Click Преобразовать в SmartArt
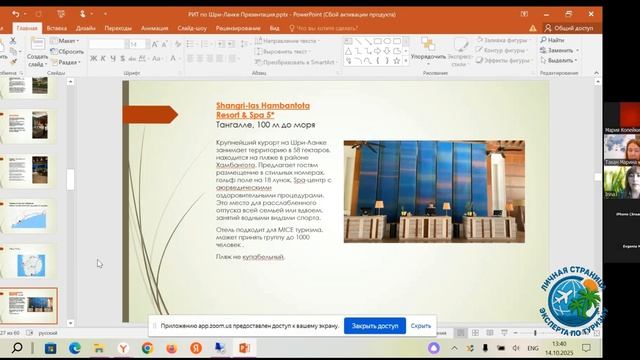The height and width of the screenshot is (360, 640). coord(297,62)
